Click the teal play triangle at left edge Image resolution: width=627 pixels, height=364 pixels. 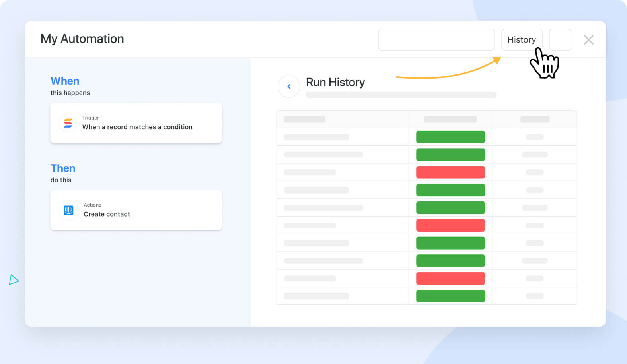[x=14, y=280]
